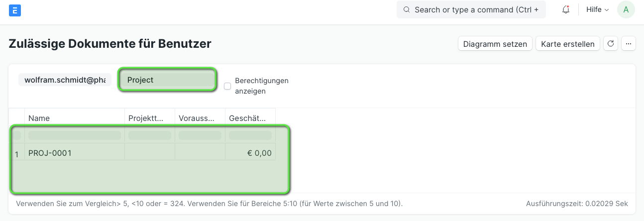
Task: Click the € 0,00 cell
Action: tap(250, 153)
